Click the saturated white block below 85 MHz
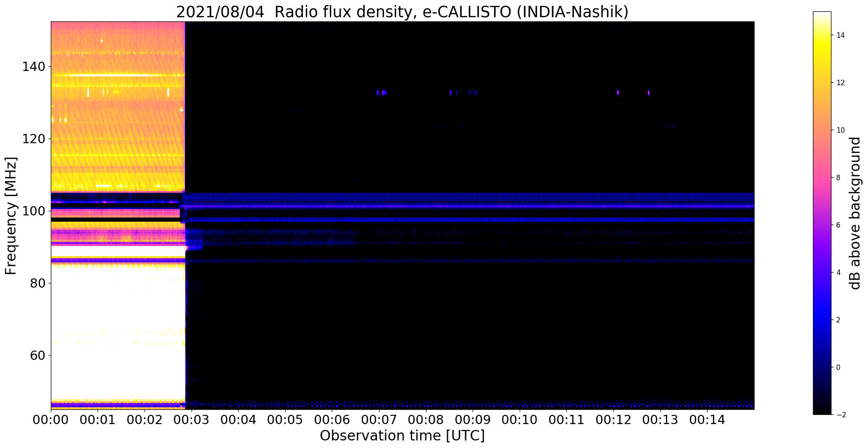This screenshot has width=868, height=448. pos(118,334)
